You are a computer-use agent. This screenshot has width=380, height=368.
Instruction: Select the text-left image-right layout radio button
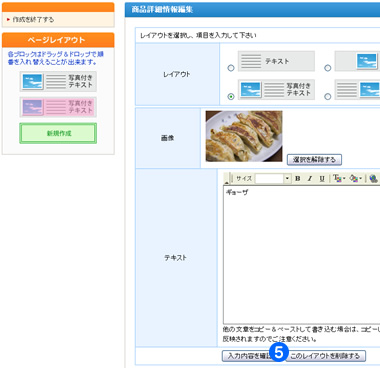coord(328,97)
